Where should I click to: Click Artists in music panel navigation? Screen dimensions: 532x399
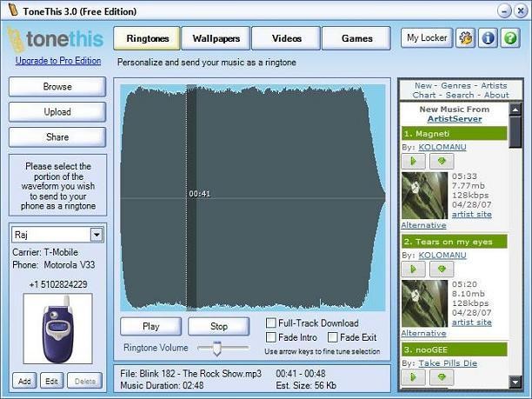[x=494, y=85]
